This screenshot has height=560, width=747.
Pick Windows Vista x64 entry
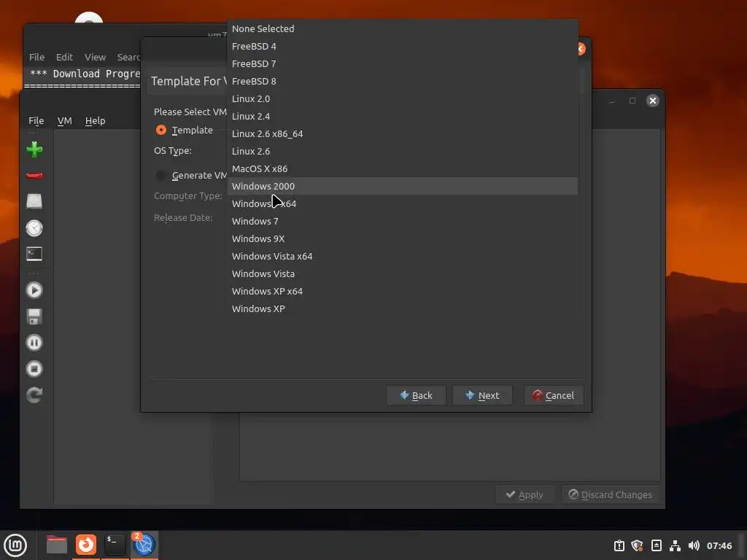(403, 256)
